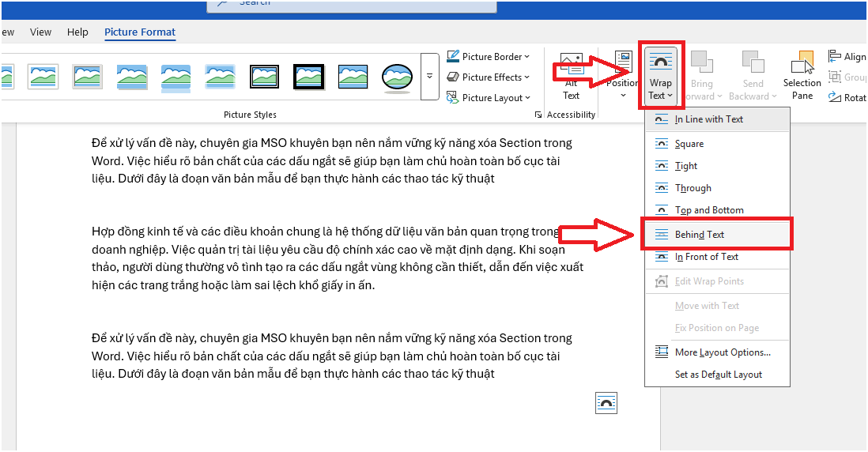Click the Picture Effects icon

coord(452,77)
